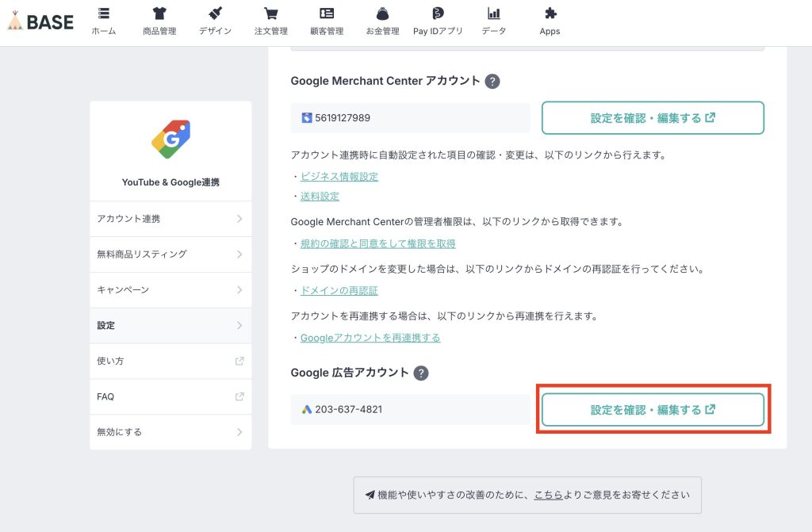Screen dimensions: 812x532
Task: Open お金管理 purse icon
Action: [383, 13]
